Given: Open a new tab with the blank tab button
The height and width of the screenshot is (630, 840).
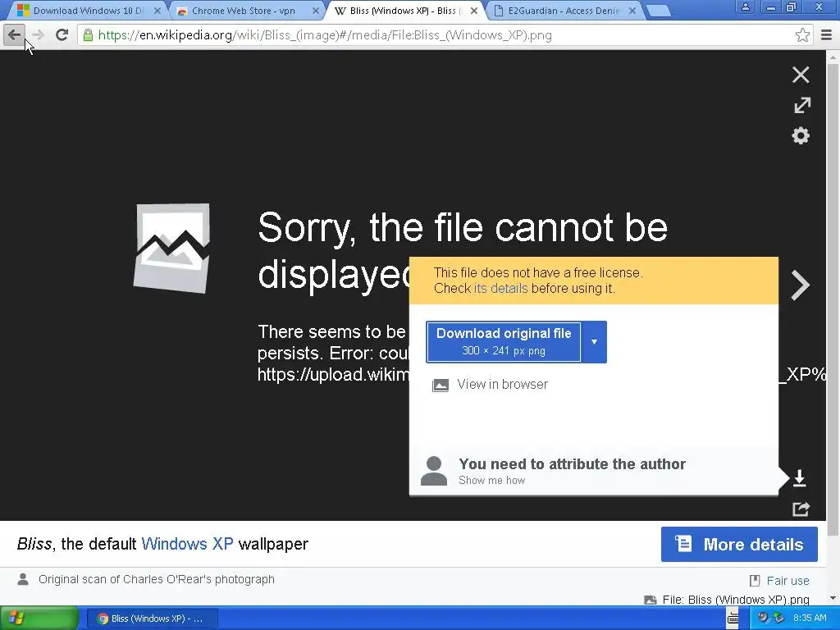Looking at the screenshot, I should point(659,11).
